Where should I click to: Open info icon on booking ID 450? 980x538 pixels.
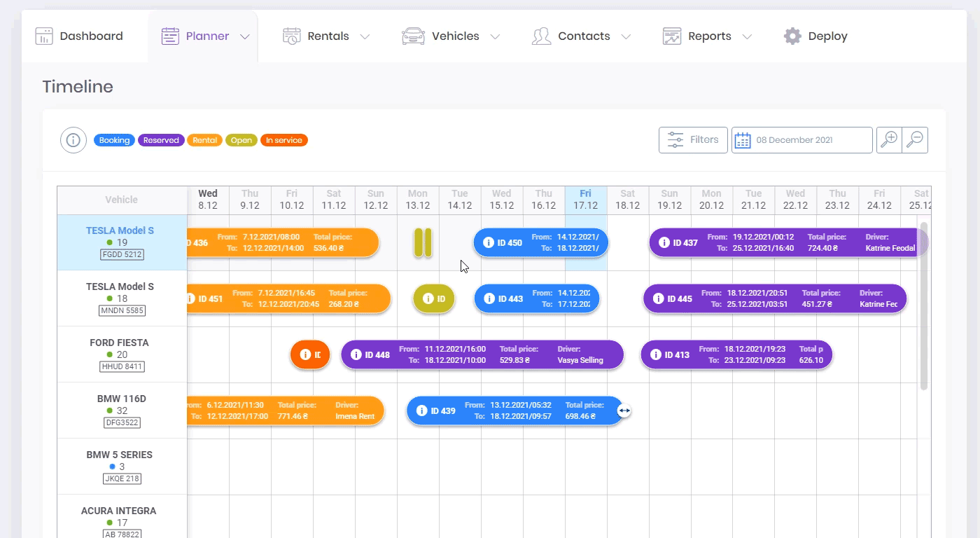[489, 243]
